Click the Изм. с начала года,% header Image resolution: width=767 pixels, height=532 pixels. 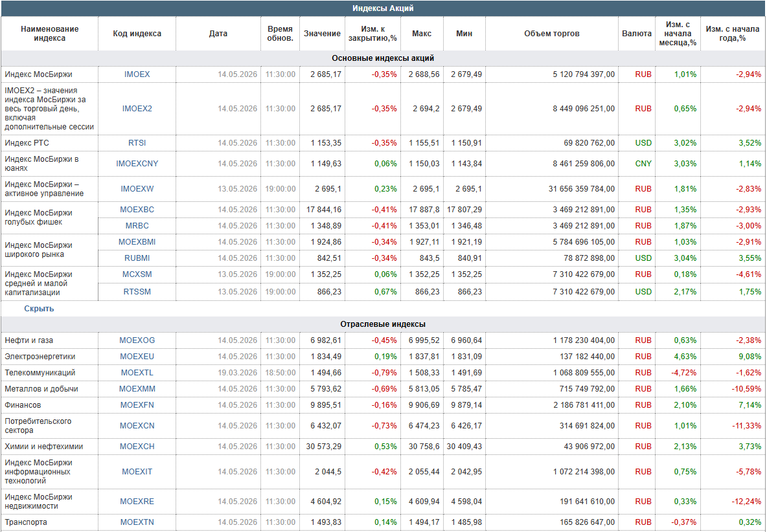tap(733, 34)
